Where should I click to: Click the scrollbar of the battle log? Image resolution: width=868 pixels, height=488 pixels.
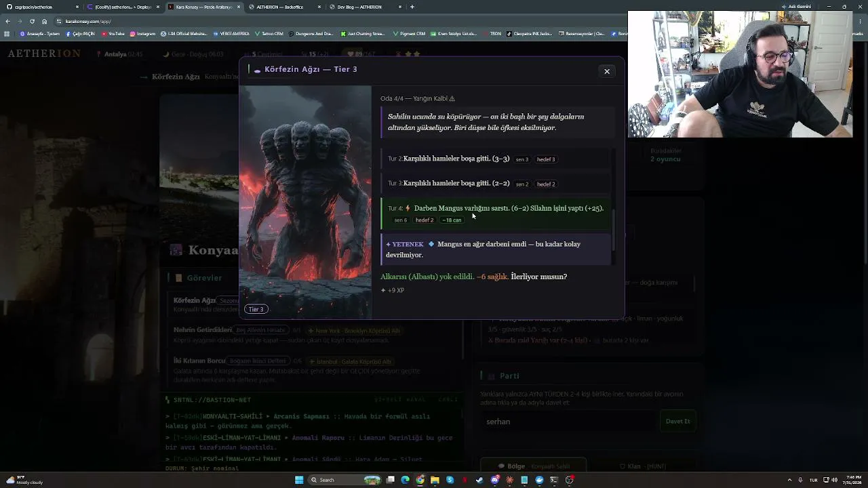[614, 230]
